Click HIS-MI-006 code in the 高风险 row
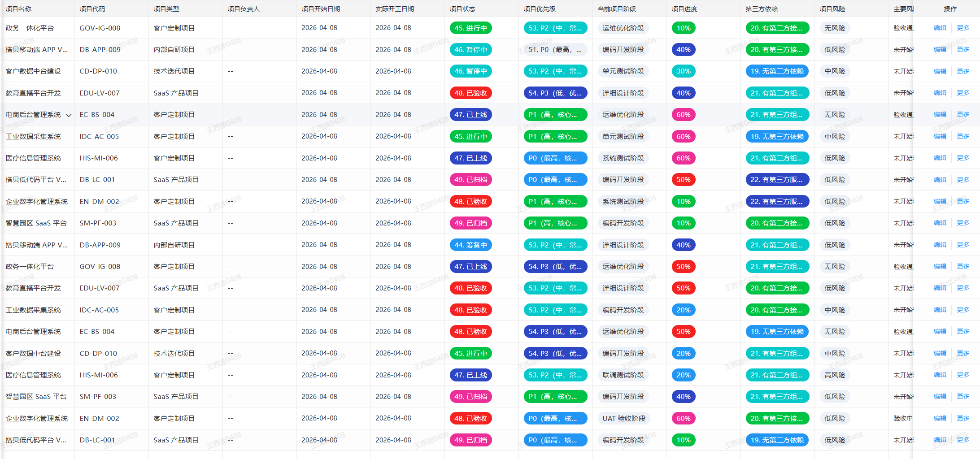 99,375
